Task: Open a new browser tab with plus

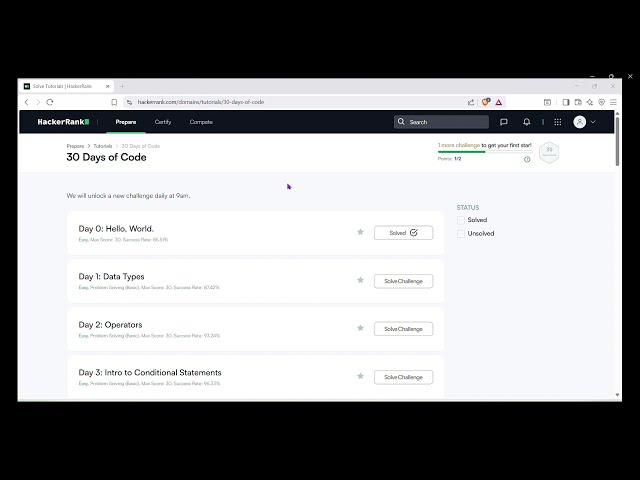Action: coord(122,87)
